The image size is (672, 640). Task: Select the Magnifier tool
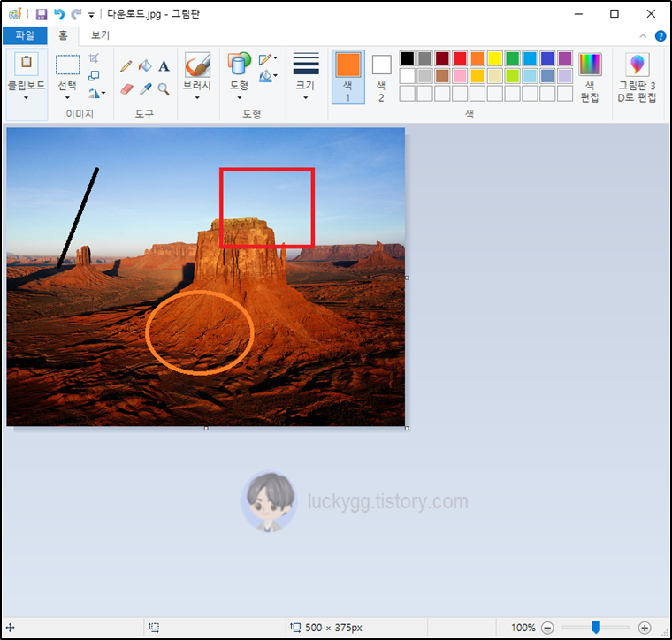click(164, 88)
